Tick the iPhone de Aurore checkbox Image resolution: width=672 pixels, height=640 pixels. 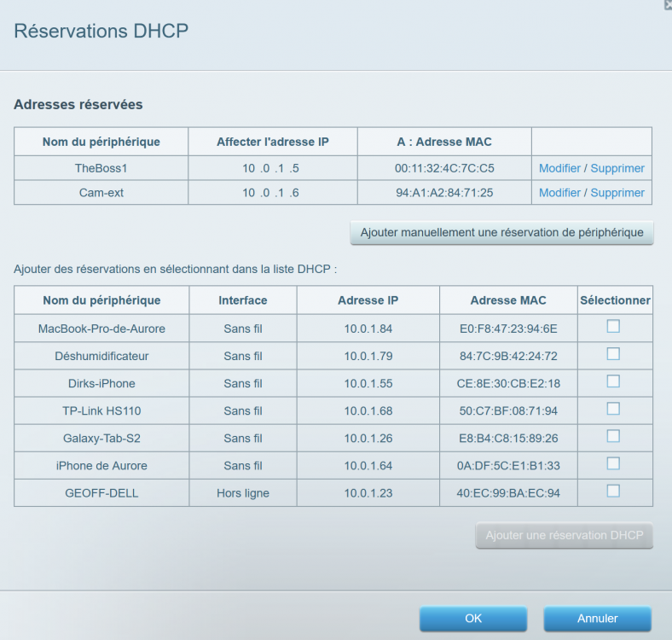(x=613, y=463)
